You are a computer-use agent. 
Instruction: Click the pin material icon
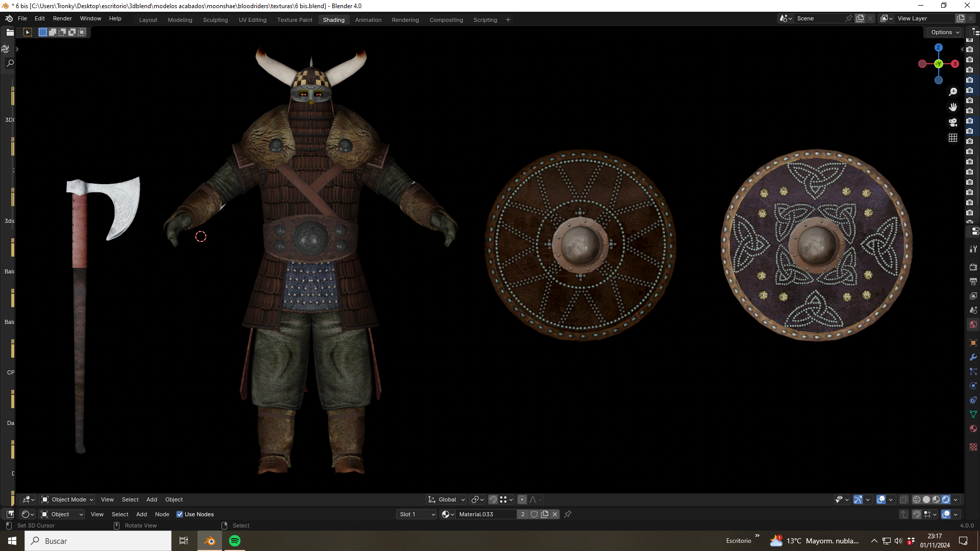[568, 514]
